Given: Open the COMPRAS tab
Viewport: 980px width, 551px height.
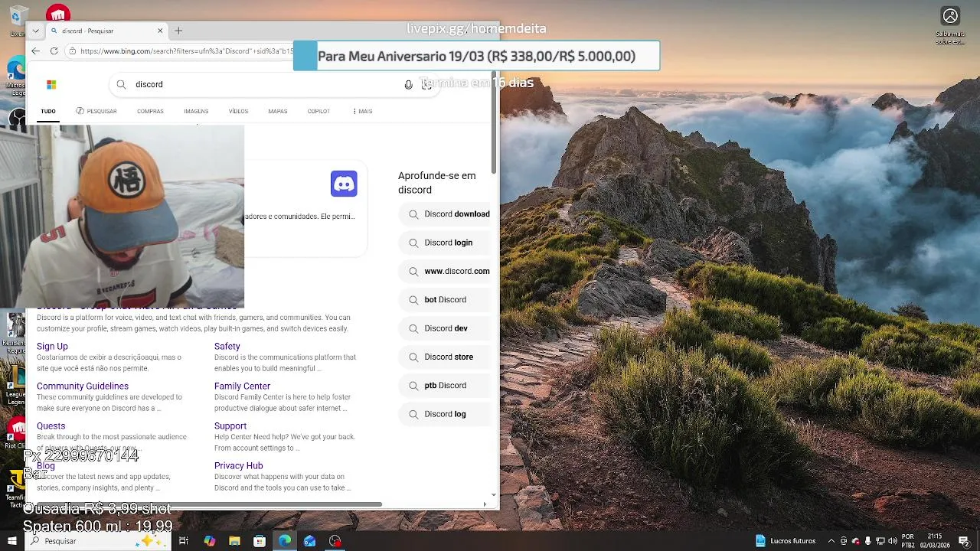Looking at the screenshot, I should pyautogui.click(x=150, y=112).
